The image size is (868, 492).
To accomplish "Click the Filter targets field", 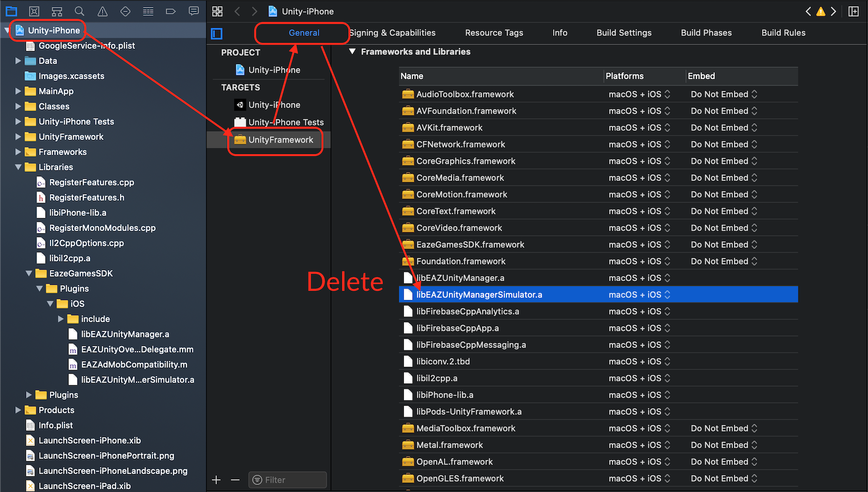I will [x=288, y=480].
